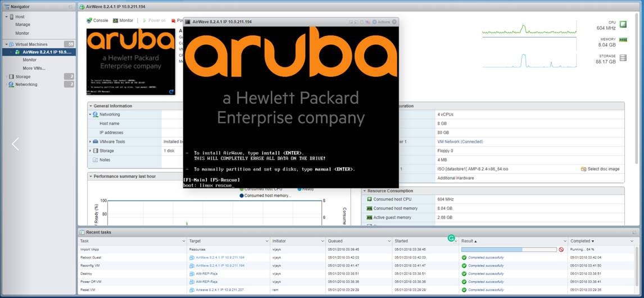Viewport: 644px width, 298px height.
Task: Click the Notes icon
Action: 96,160
